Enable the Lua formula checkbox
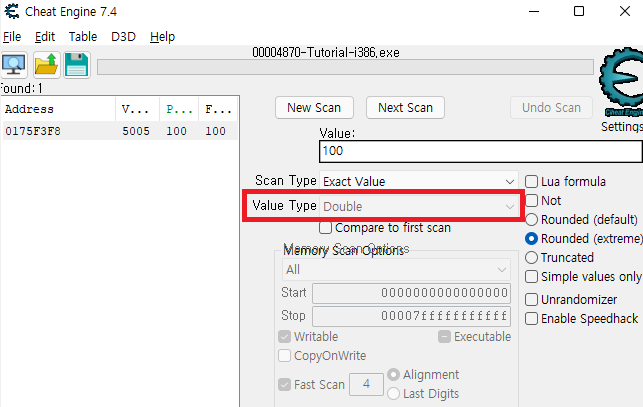 click(x=531, y=181)
